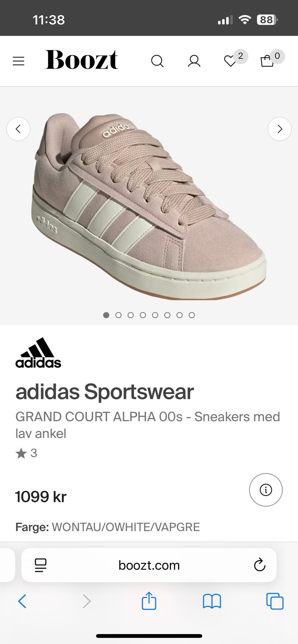This screenshot has height=644, width=298.
Task: Open the Safari bookmarks
Action: coord(212,602)
